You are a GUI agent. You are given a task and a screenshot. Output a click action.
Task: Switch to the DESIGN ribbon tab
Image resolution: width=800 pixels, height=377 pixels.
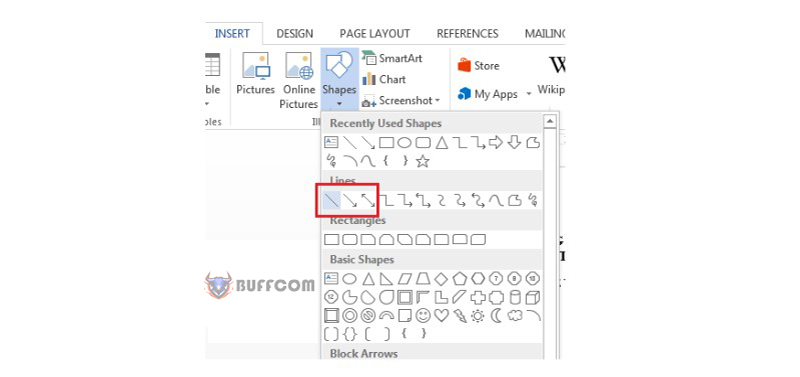click(294, 34)
